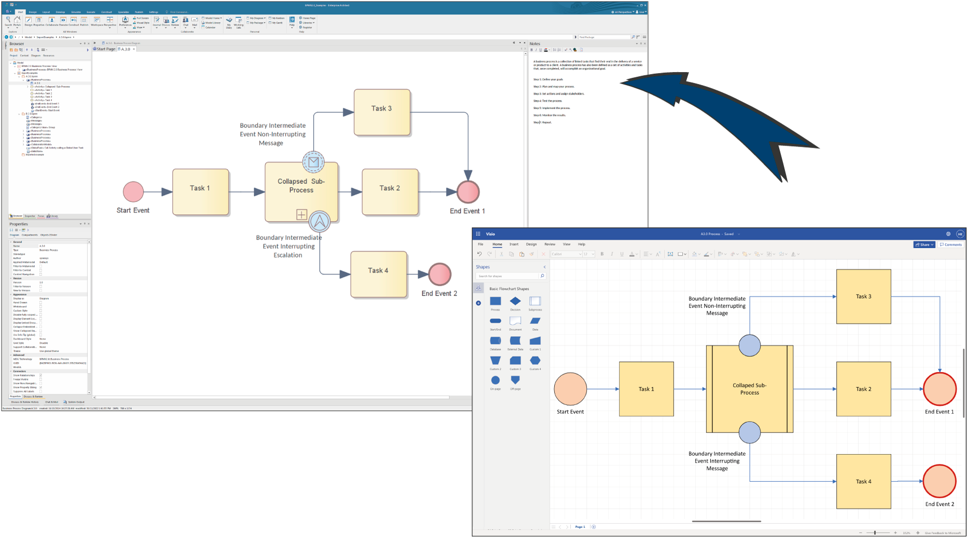
Task: Open the Insert tab in Visio
Action: tap(514, 244)
